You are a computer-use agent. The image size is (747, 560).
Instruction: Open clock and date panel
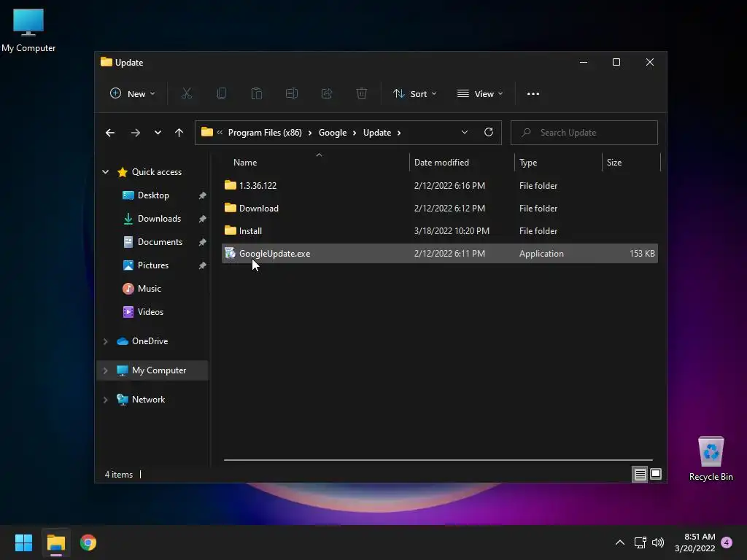tap(695, 542)
